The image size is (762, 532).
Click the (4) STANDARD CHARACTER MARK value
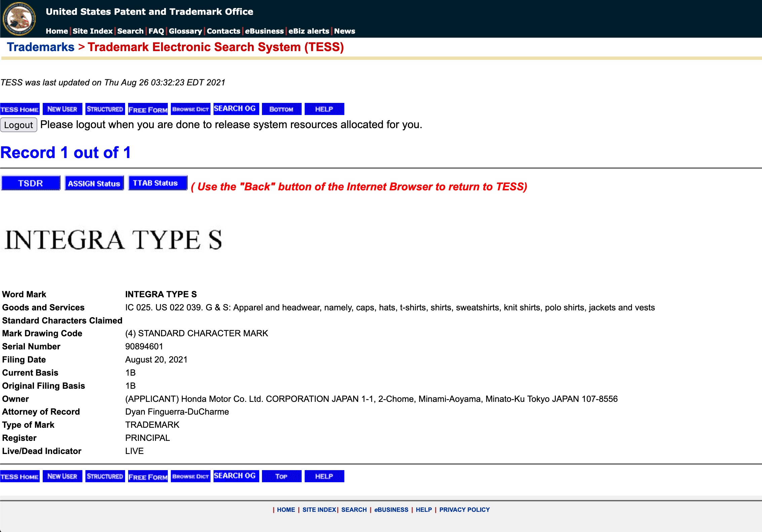click(197, 334)
